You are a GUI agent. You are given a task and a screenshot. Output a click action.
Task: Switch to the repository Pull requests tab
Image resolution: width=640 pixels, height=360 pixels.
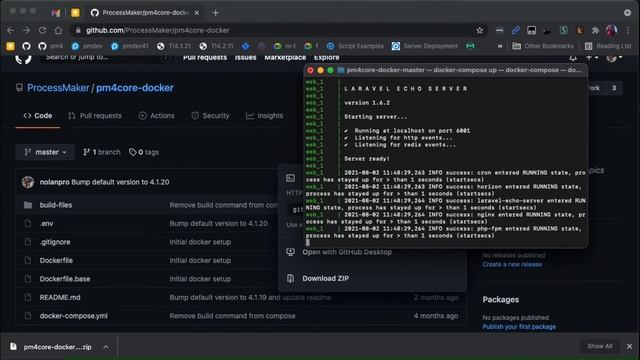pyautogui.click(x=95, y=116)
